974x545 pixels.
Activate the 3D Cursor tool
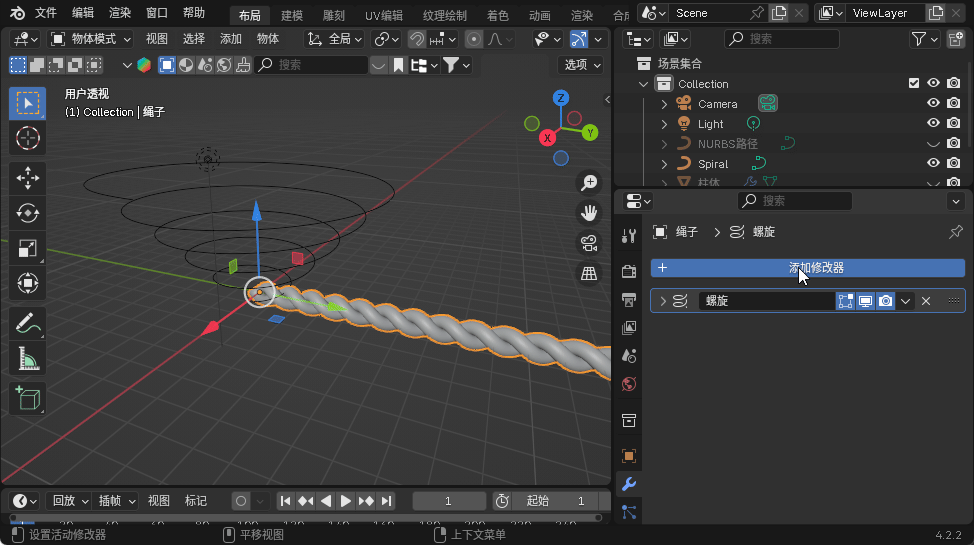point(27,138)
